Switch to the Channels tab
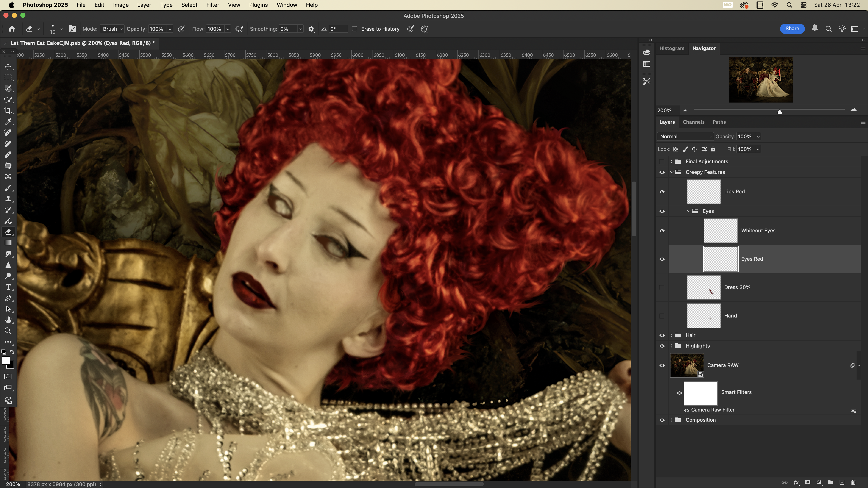868x488 pixels. [x=693, y=122]
